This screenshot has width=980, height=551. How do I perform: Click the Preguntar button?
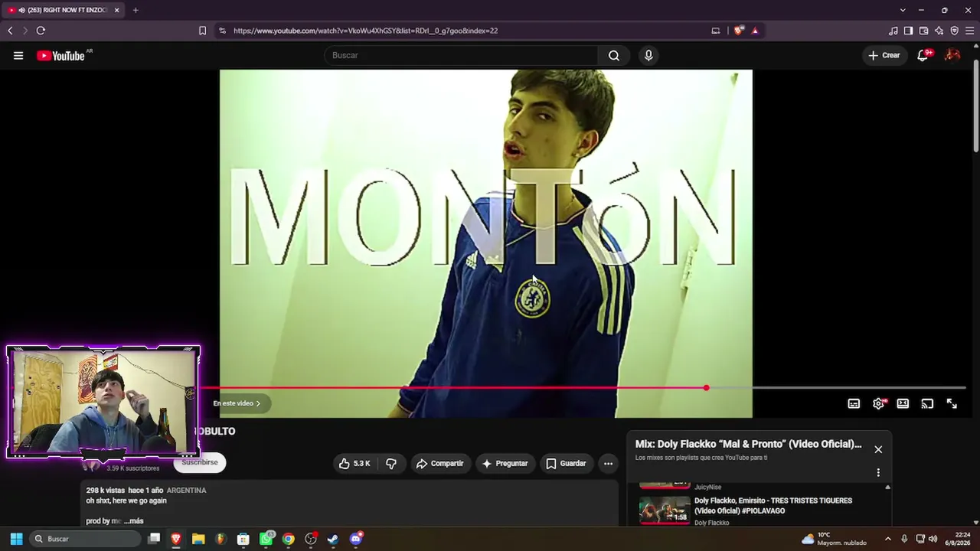click(504, 463)
